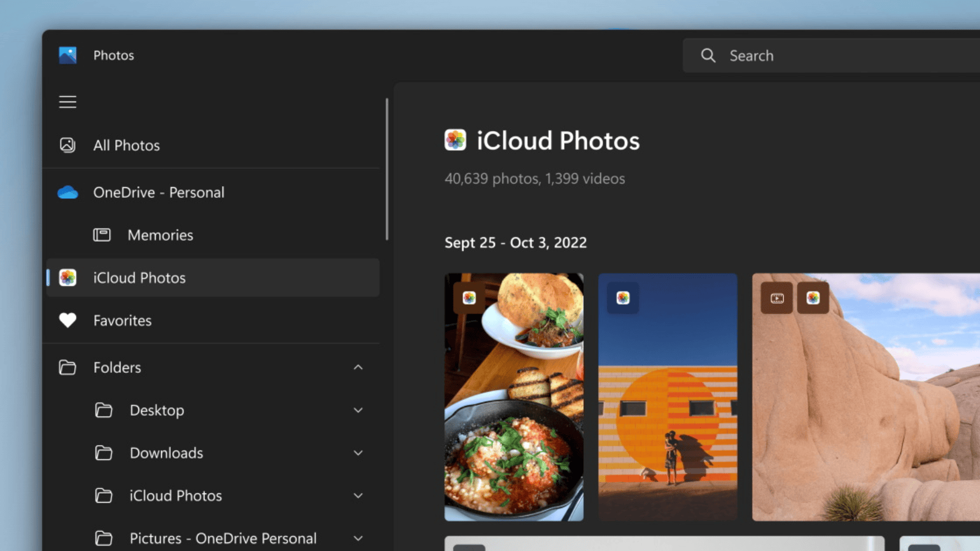The width and height of the screenshot is (980, 551).
Task: Expand the Downloads folder chevron
Action: [358, 453]
